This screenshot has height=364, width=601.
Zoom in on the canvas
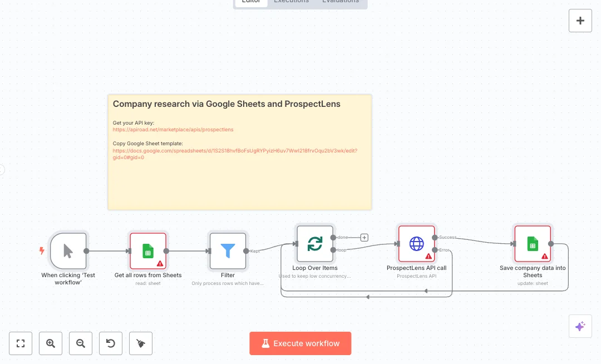coord(51,343)
